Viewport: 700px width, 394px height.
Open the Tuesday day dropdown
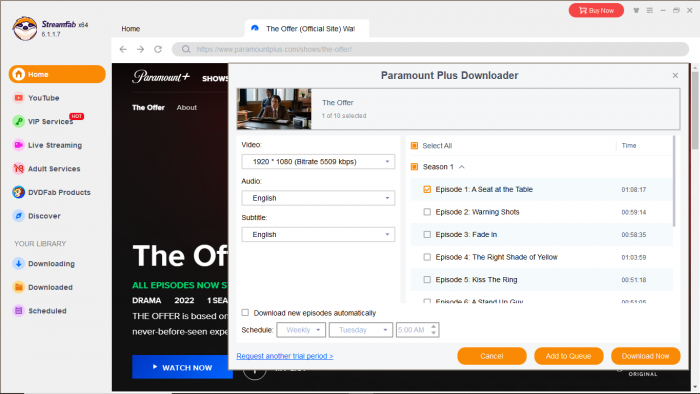pos(361,330)
